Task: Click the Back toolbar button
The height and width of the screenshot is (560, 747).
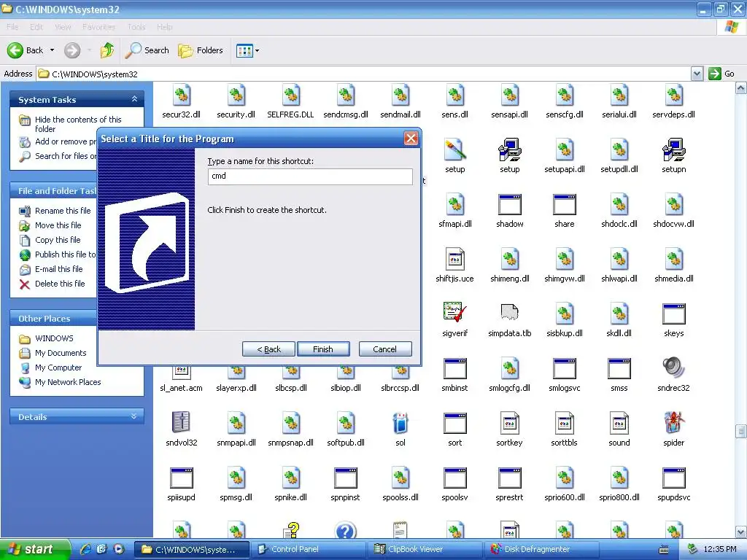Action: 26,50
